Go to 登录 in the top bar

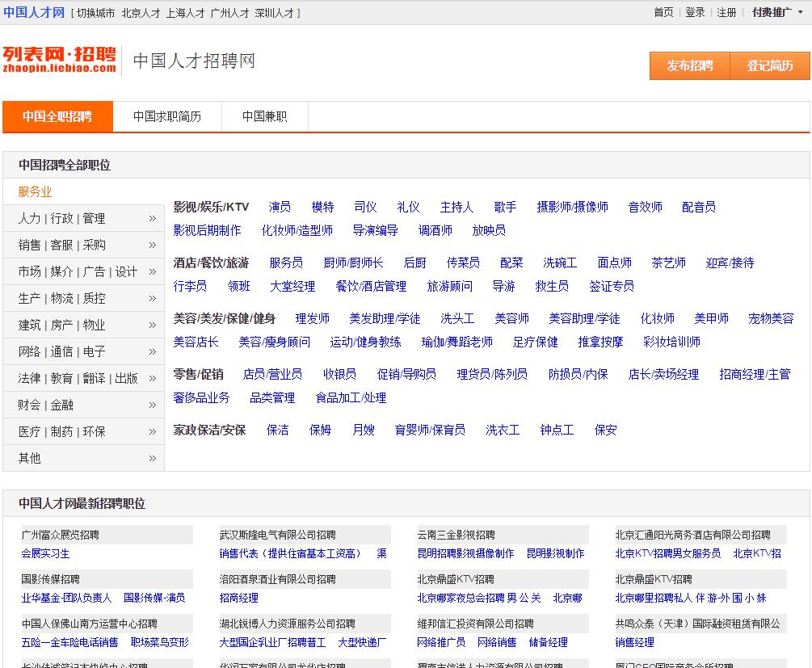695,12
